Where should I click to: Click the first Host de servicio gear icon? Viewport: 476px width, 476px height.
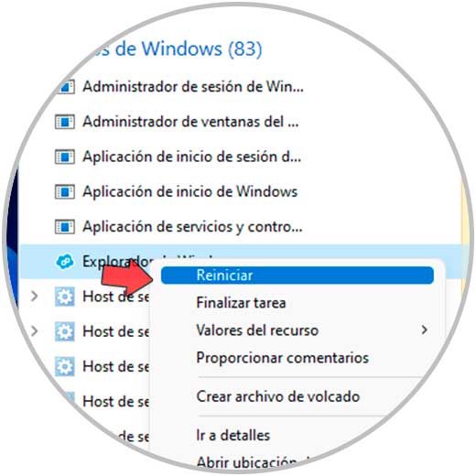[65, 297]
